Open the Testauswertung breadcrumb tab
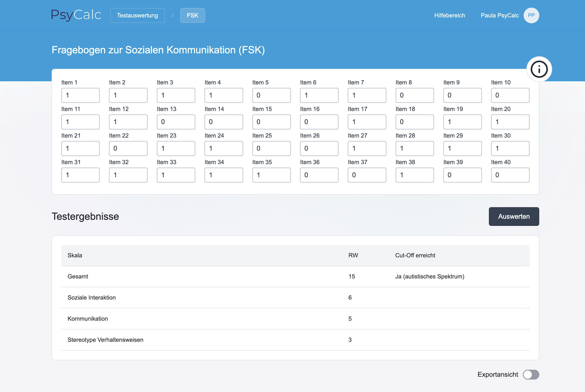The width and height of the screenshot is (585, 392). [137, 15]
